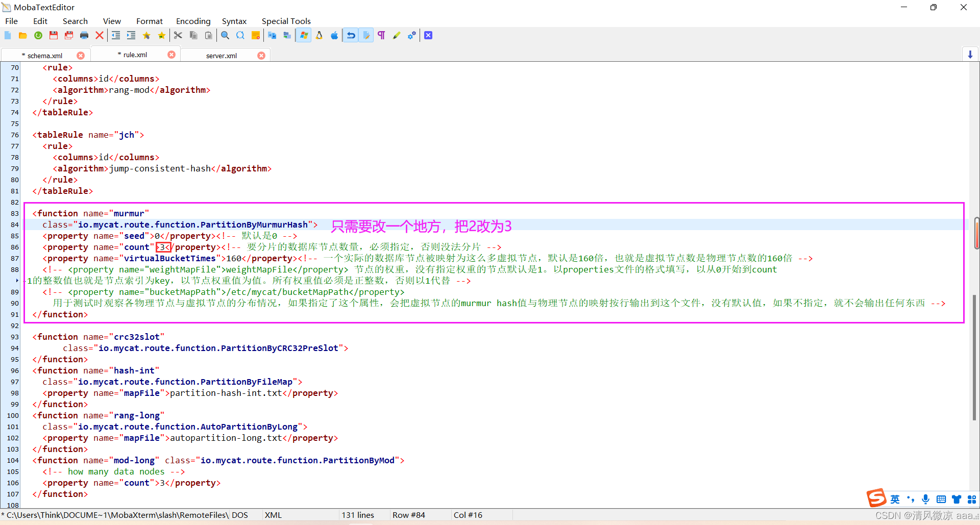The height and width of the screenshot is (525, 980).
Task: Toggle bookmark with star-and-pin icon
Action: (146, 35)
